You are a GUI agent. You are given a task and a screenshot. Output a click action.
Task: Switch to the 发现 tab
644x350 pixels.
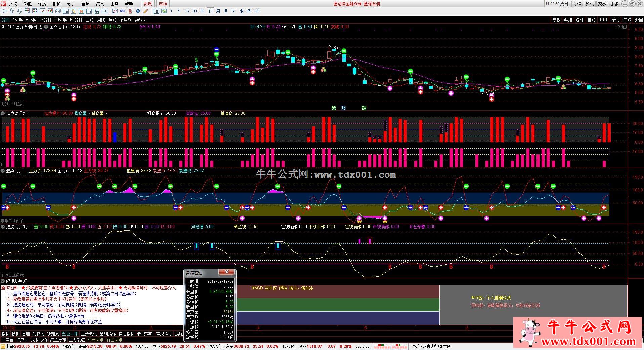point(147,4)
